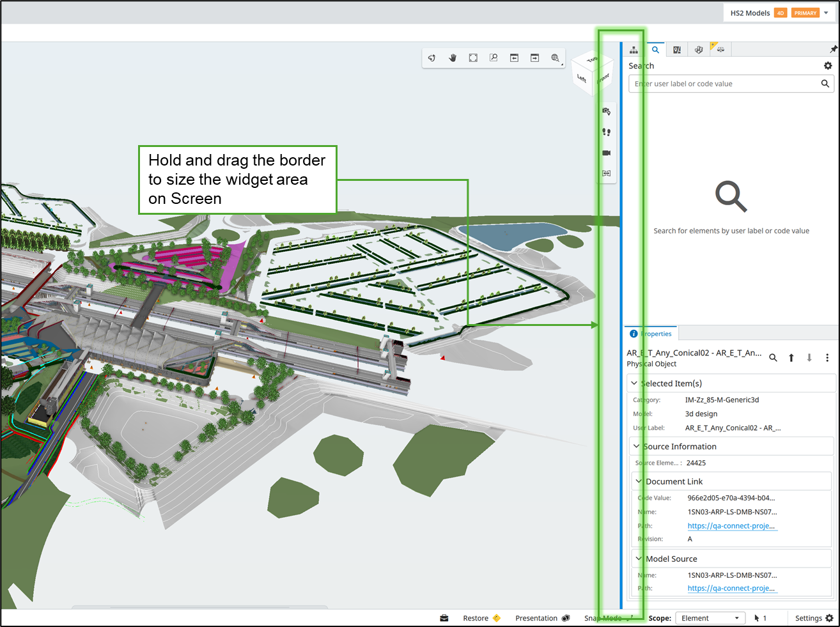Open the Document Link path URL
Screen dimensions: 840x627
731,526
